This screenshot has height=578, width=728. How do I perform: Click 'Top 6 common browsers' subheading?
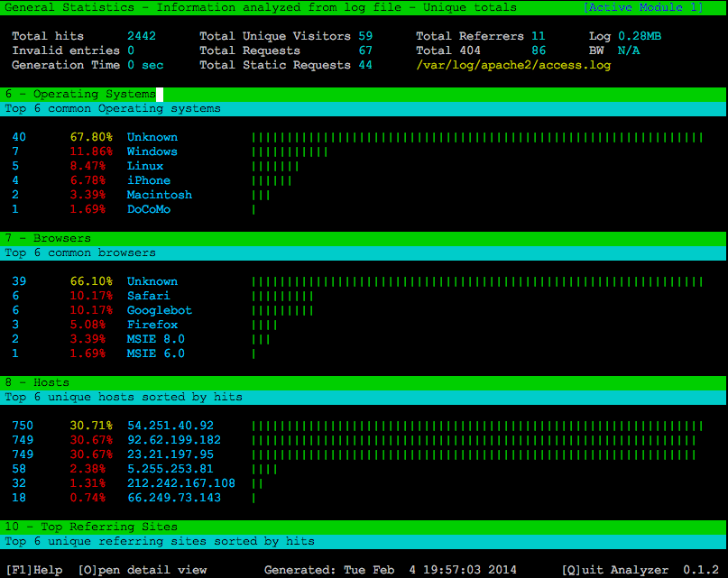(x=80, y=253)
